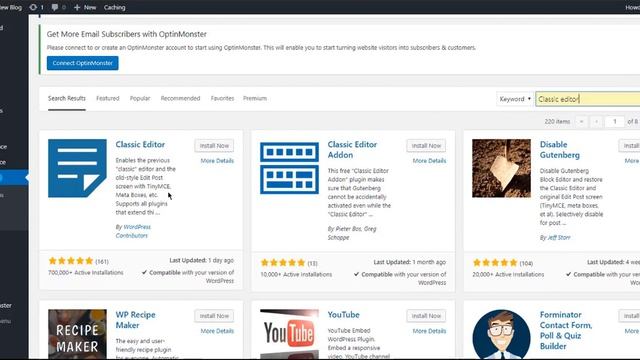640x360 pixels.
Task: Click the current page number field
Action: pyautogui.click(x=615, y=122)
